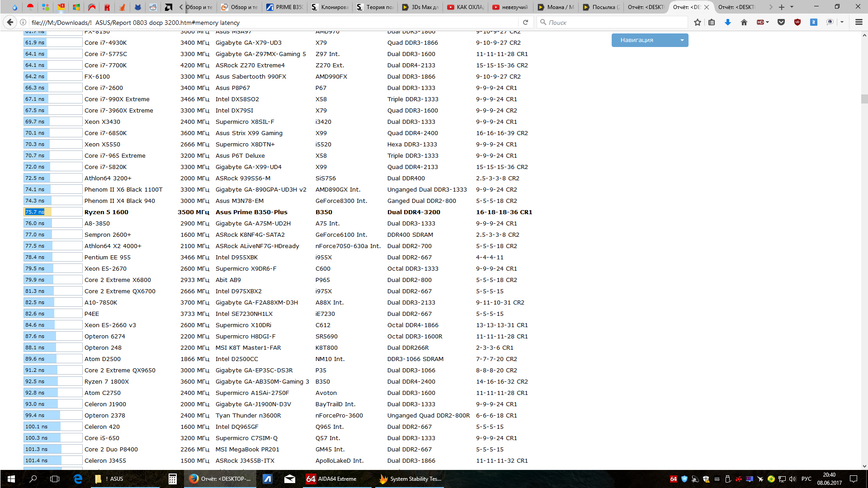
Task: Go back with the back arrow
Action: point(9,22)
